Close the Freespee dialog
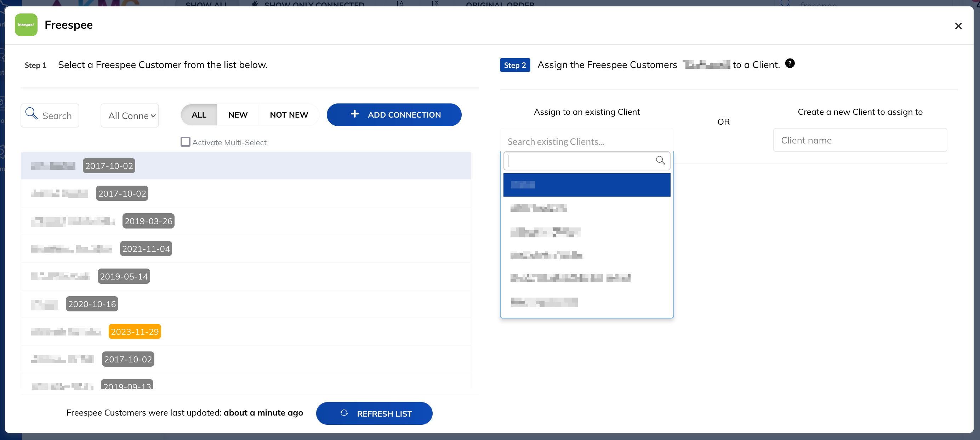 958,26
